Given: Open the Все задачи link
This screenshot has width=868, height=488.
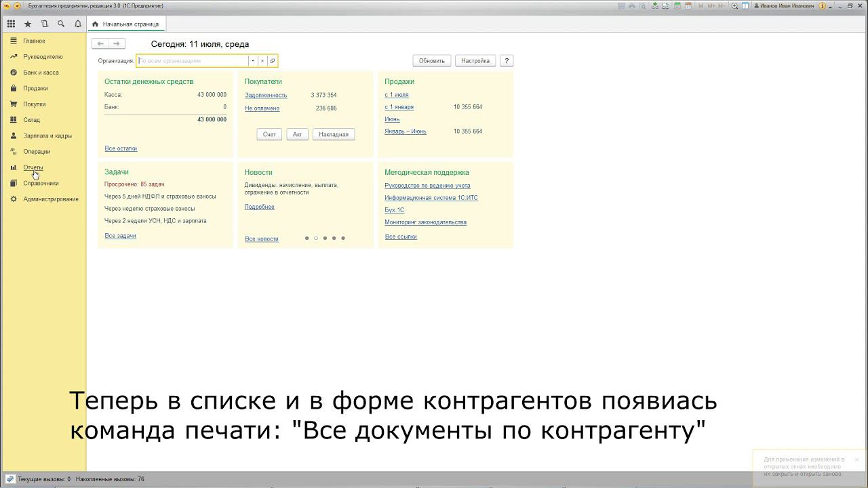Looking at the screenshot, I should point(120,236).
